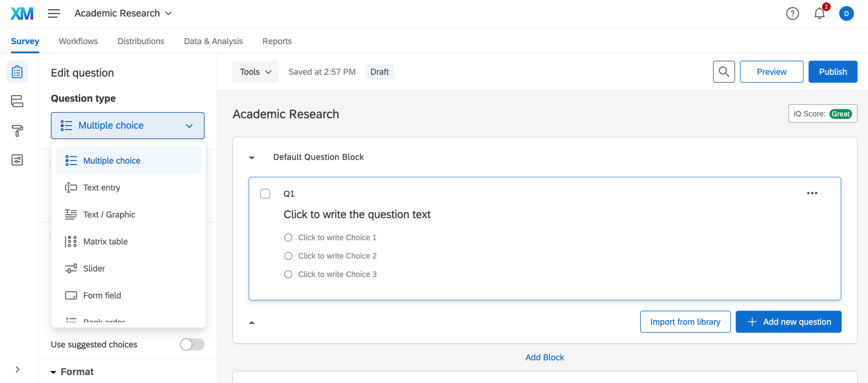Screen dimensions: 868x383
Task: Open Q1 options via the three-dot icon
Action: pos(812,193)
